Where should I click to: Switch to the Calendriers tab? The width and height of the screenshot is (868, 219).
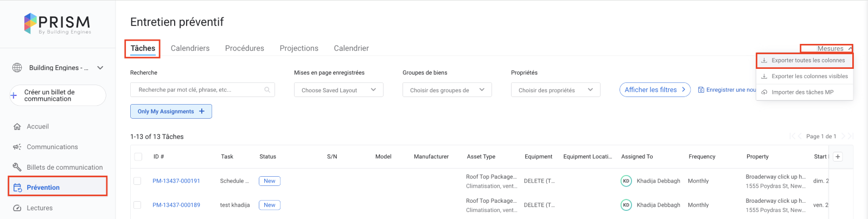point(190,48)
